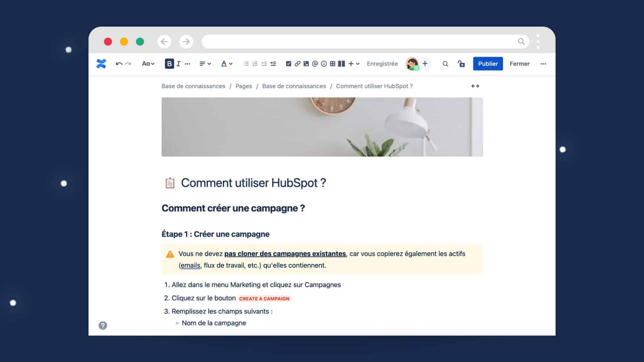Image resolution: width=644 pixels, height=362 pixels.
Task: Click Fermer to close the editor
Action: (520, 64)
